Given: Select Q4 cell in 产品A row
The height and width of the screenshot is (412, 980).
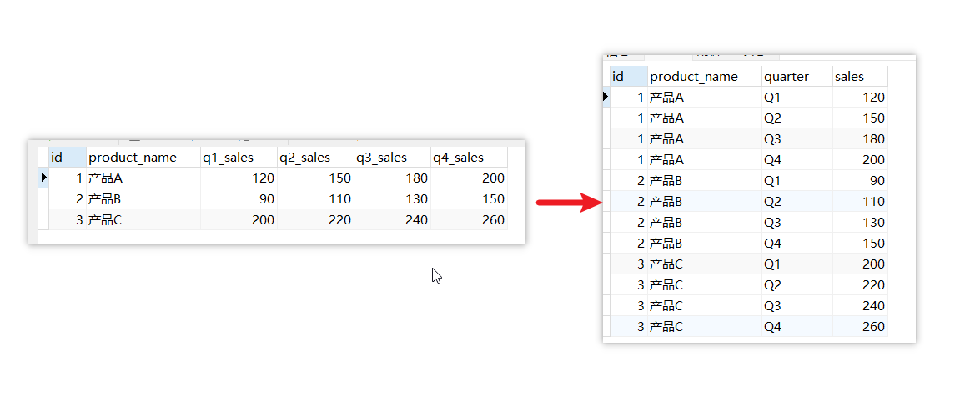Looking at the screenshot, I should point(797,160).
